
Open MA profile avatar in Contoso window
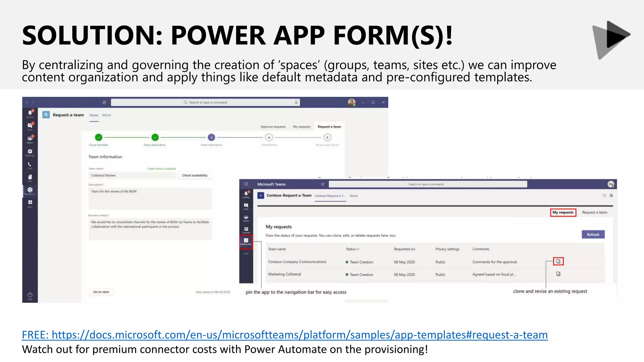point(611,184)
